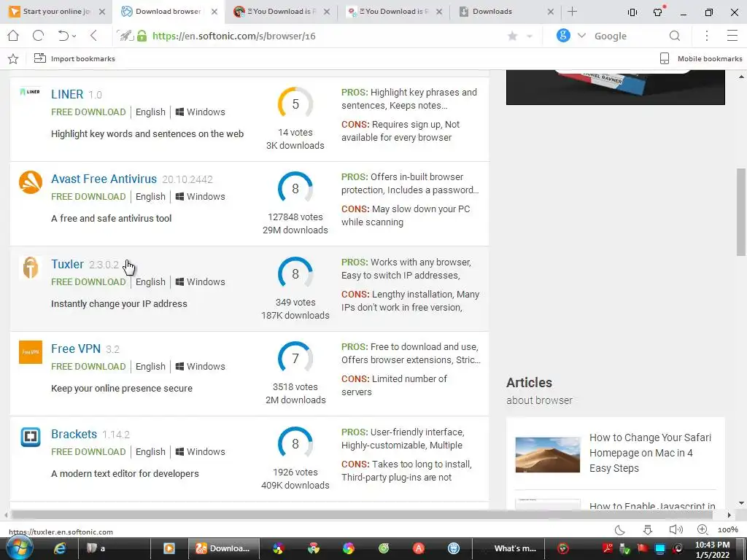Click the horizontal page scrollbar thumb
The width and height of the screenshot is (747, 560).
click(x=362, y=515)
